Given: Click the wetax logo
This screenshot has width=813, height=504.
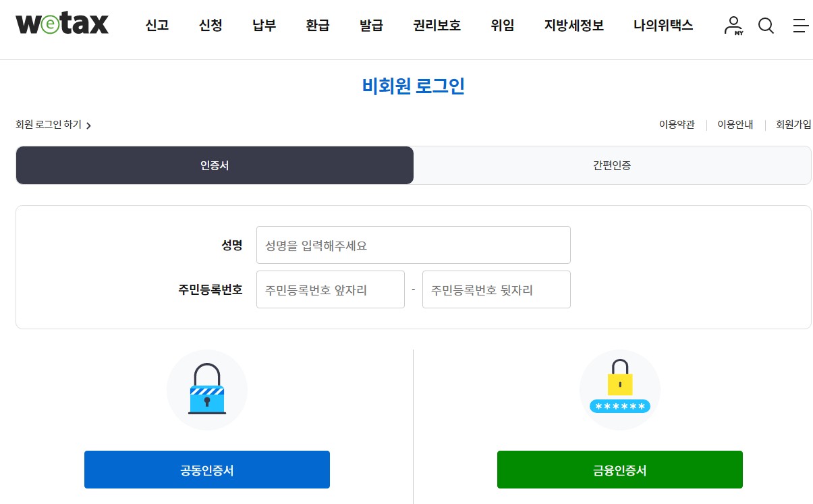Looking at the screenshot, I should pos(61,24).
